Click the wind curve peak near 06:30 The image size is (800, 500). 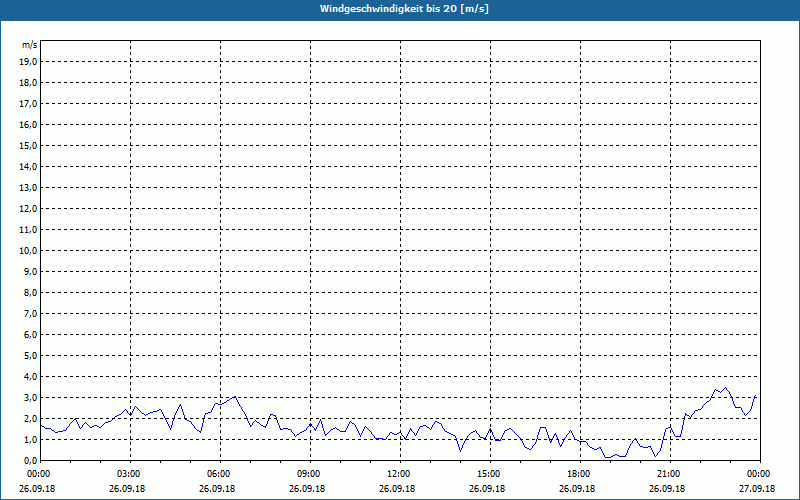(x=235, y=396)
